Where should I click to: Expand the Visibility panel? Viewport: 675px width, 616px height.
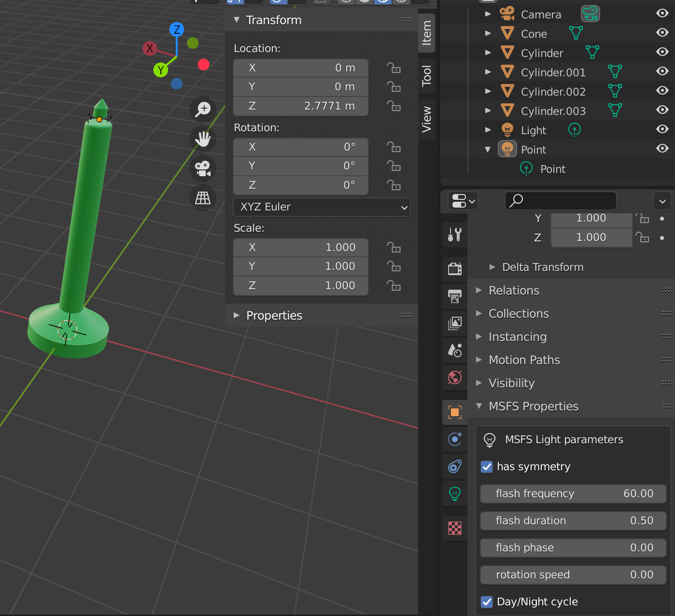tap(479, 383)
